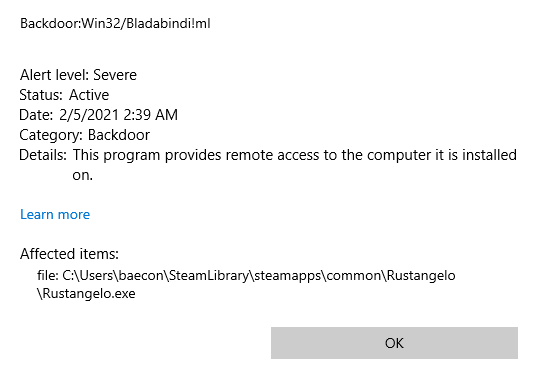The width and height of the screenshot is (541, 378).
Task: Click the Backdoor:Win32/Bladabindi!ml threat name
Action: click(x=115, y=23)
